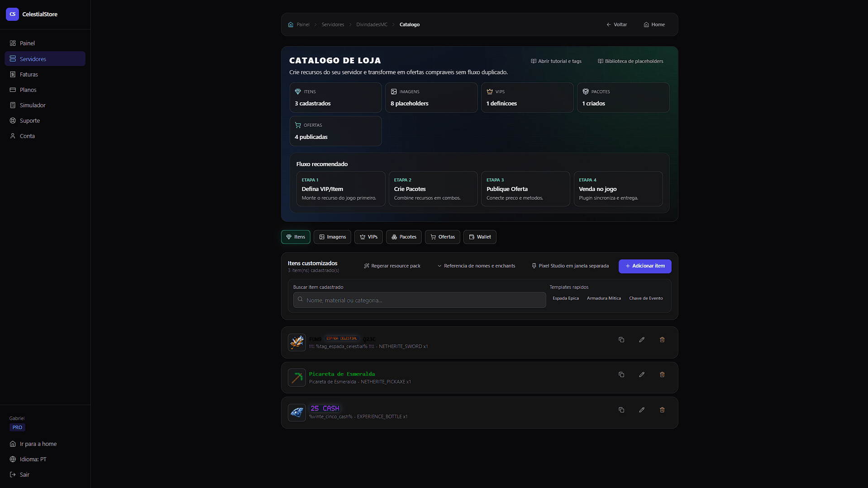
Task: Click the 25 CASH item thumbnail
Action: coord(296,412)
